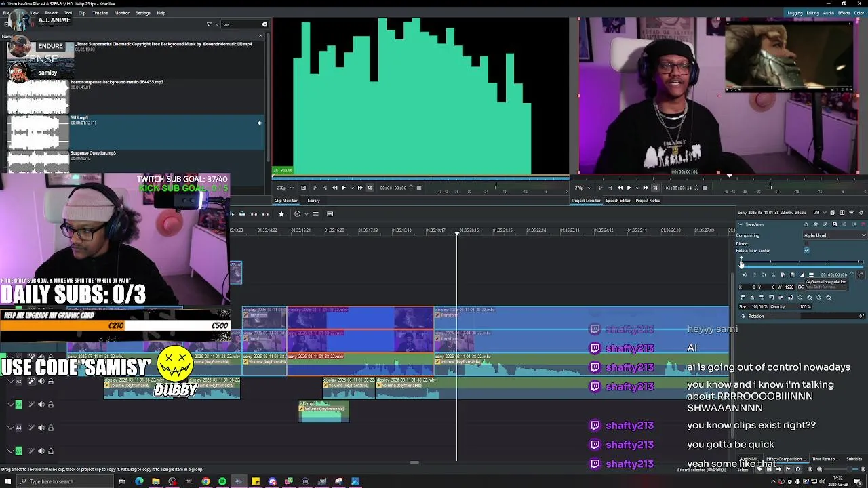The image size is (868, 488).
Task: Open File Explorer from the taskbar
Action: 155,481
